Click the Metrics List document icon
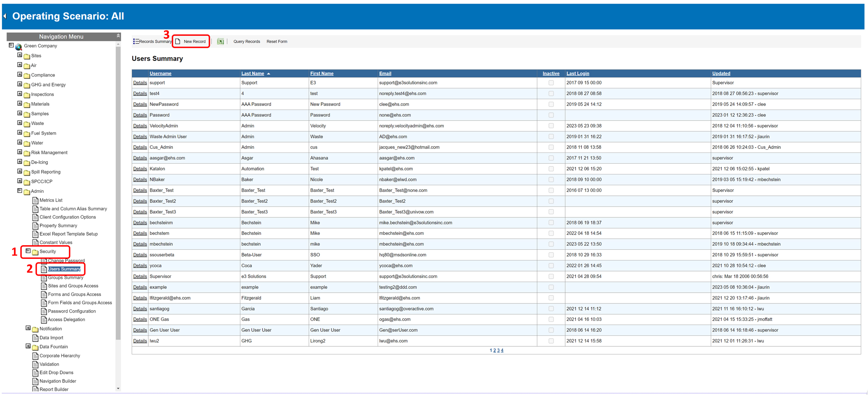This screenshot has height=395, width=868. pyautogui.click(x=35, y=200)
